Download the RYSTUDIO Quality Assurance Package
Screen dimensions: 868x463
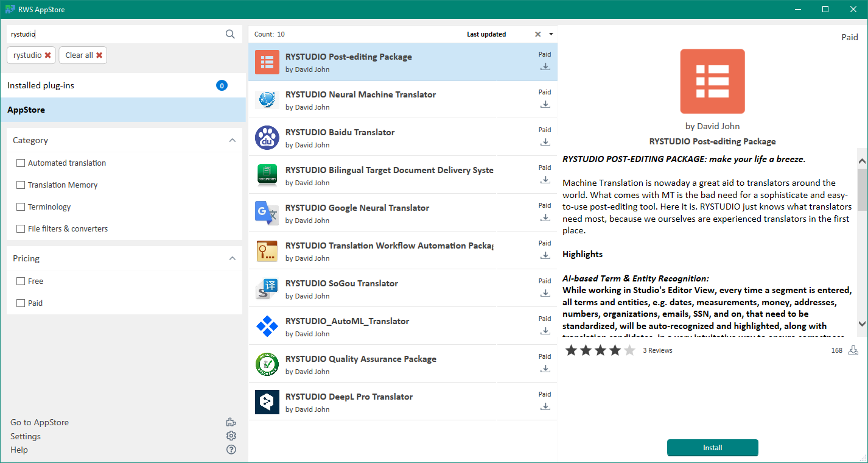click(545, 369)
